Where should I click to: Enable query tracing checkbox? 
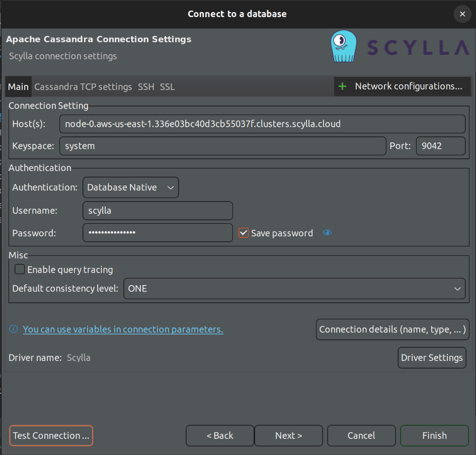pyautogui.click(x=20, y=269)
